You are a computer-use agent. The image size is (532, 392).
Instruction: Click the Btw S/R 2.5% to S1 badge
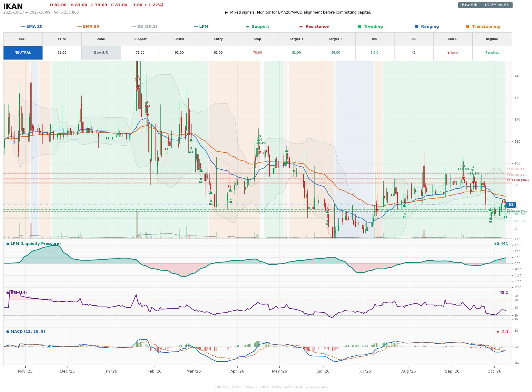pyautogui.click(x=485, y=5)
